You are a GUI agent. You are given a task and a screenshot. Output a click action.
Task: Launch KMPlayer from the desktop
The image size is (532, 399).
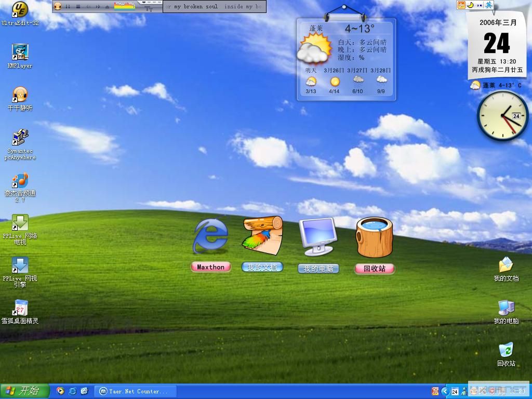pyautogui.click(x=20, y=56)
